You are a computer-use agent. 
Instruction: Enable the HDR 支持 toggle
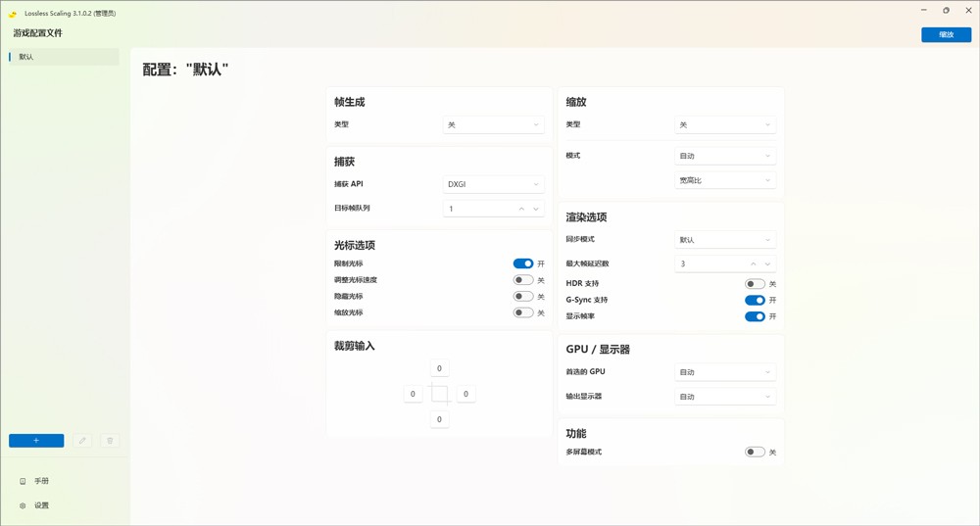[755, 284]
